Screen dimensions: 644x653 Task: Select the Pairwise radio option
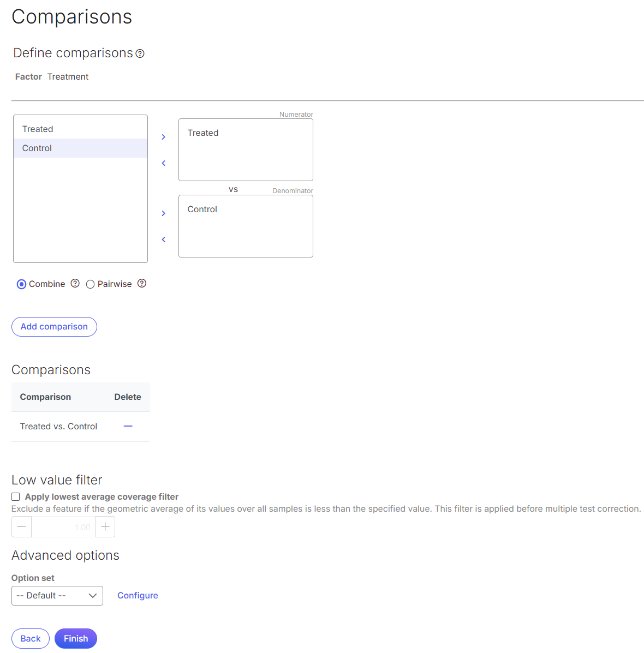[x=91, y=284]
